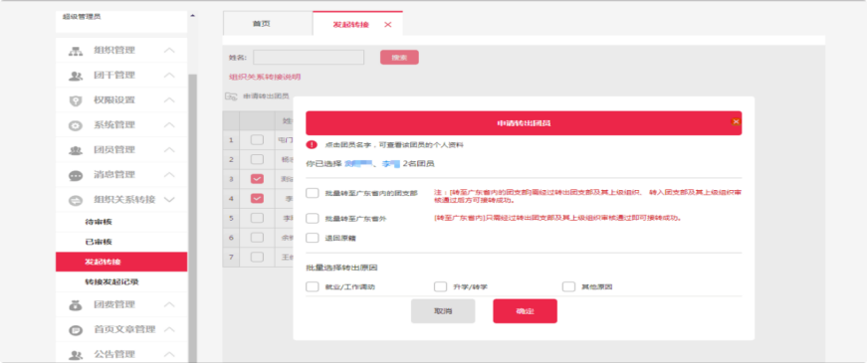
Task: Click the 系统管理 gear icon
Action: click(x=76, y=125)
